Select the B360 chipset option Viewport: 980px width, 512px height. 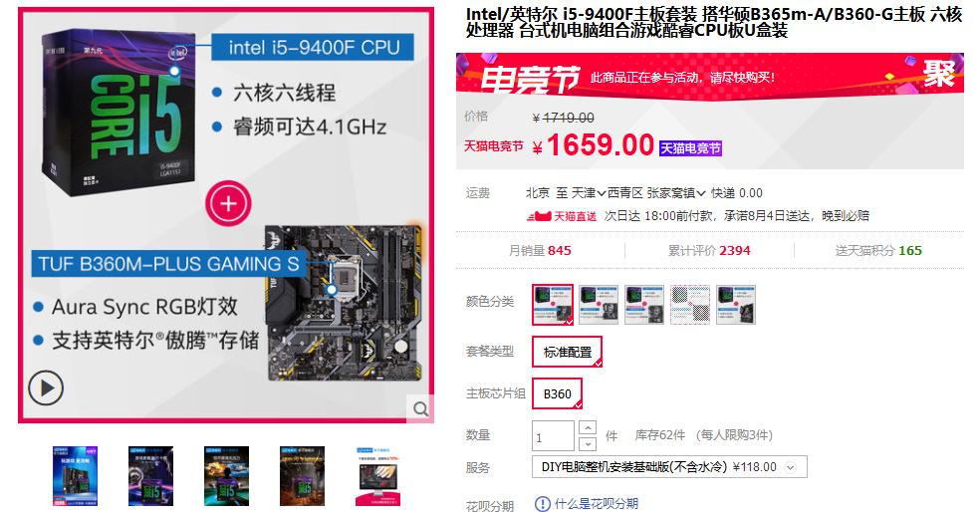pos(558,393)
